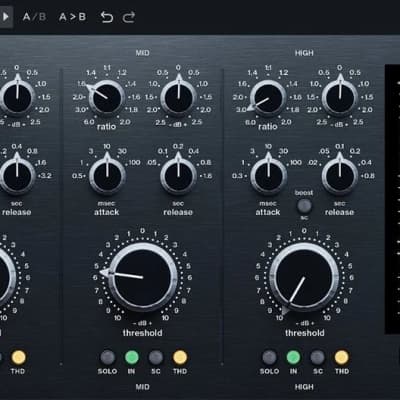Screen dimensions: 400x400
Task: Solo the HIGH band
Action: tap(269, 357)
